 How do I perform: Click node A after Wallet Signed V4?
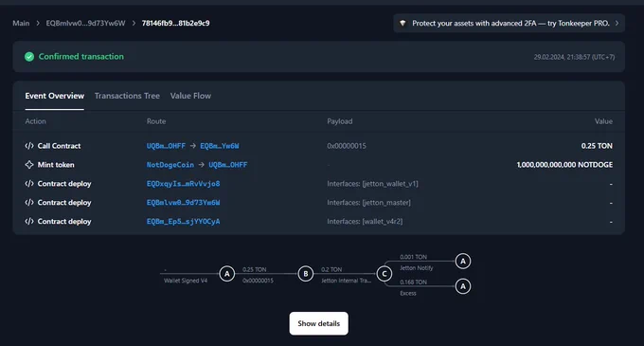click(x=226, y=274)
